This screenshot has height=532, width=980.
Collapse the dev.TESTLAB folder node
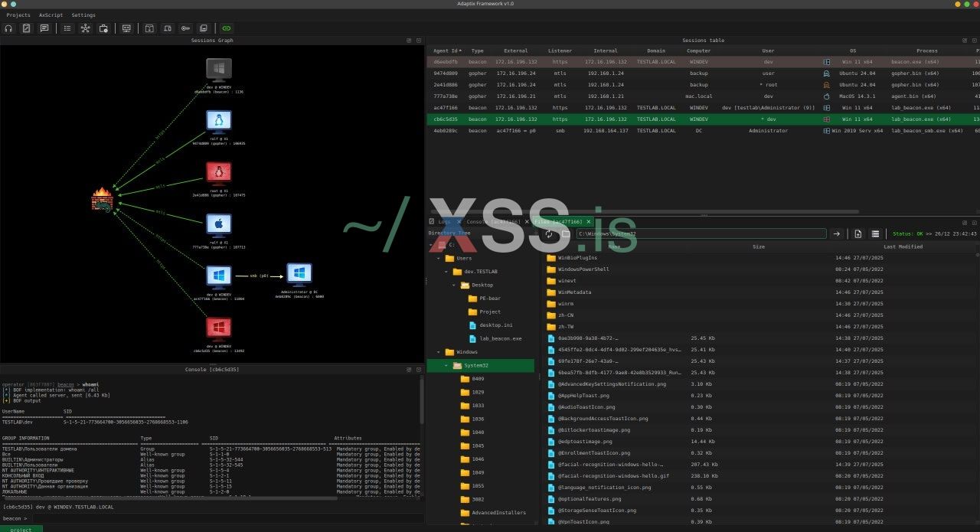pyautogui.click(x=446, y=272)
